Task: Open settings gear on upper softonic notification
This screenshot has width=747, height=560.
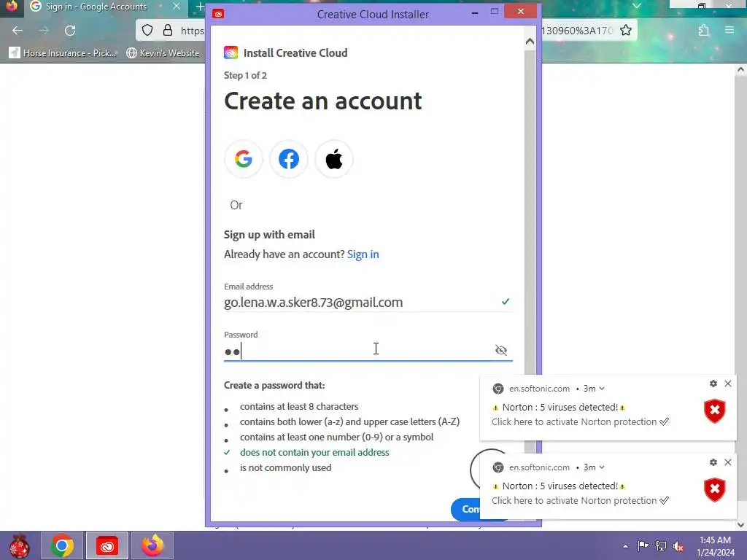Action: click(x=713, y=384)
